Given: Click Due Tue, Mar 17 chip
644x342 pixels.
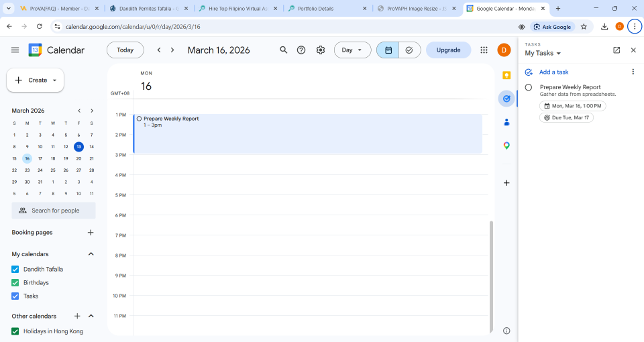Looking at the screenshot, I should point(566,118).
